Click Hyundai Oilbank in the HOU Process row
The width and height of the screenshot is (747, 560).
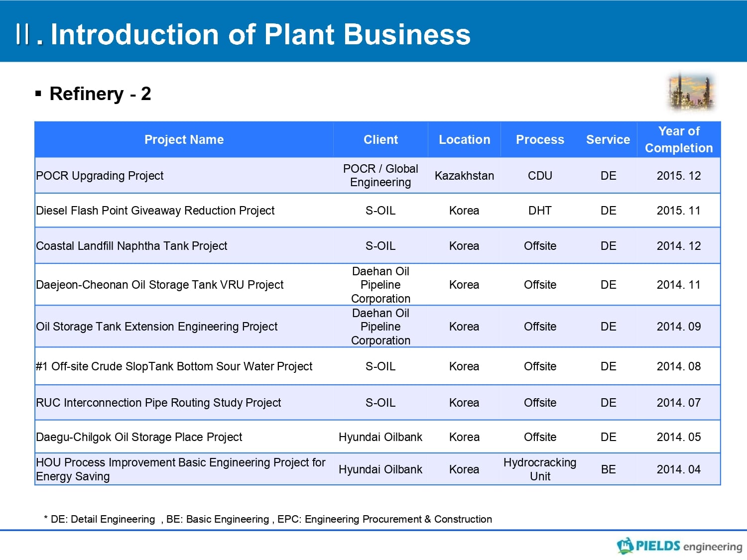380,469
